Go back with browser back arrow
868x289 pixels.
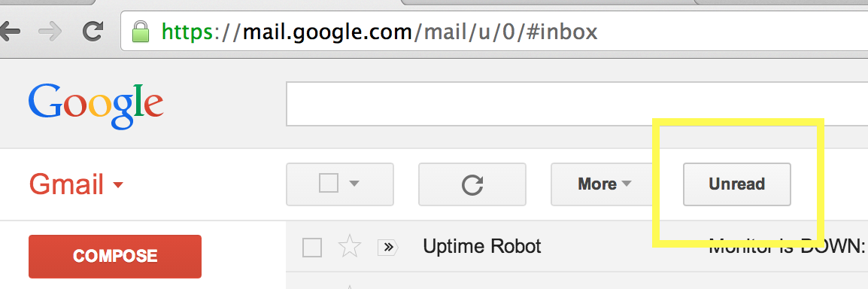coord(10,32)
